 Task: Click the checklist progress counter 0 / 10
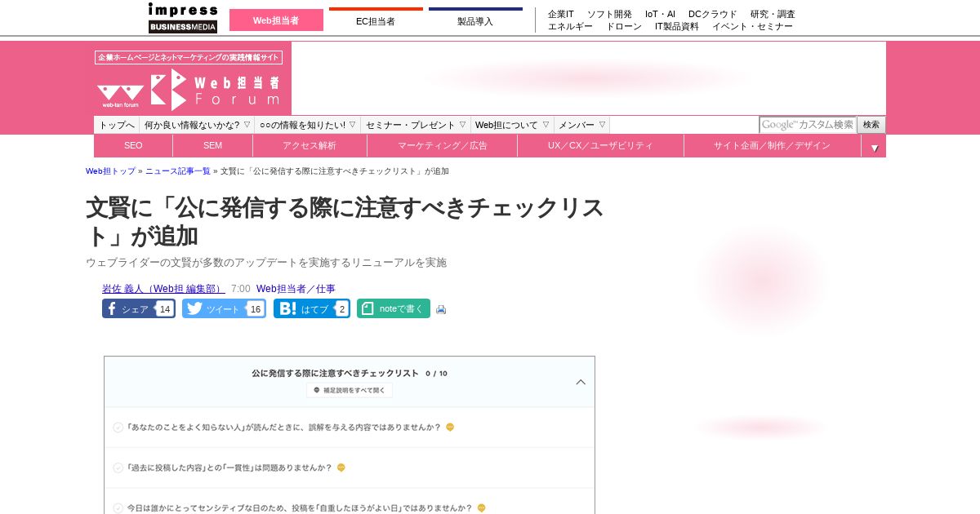point(436,373)
